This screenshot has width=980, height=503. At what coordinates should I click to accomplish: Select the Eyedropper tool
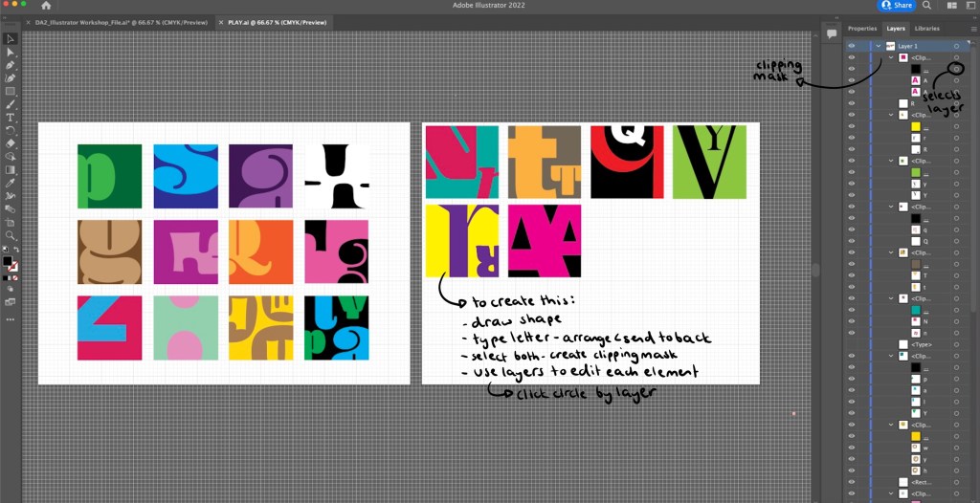click(x=11, y=182)
